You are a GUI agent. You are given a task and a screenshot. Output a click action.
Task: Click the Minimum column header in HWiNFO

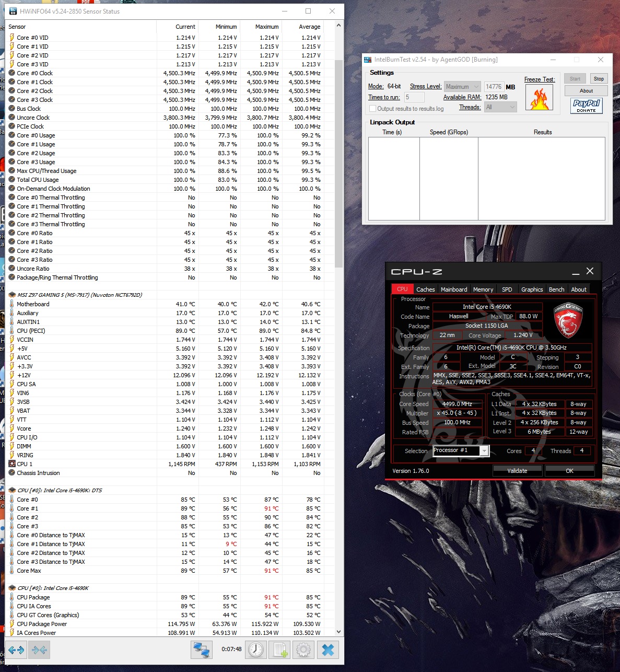tap(219, 27)
